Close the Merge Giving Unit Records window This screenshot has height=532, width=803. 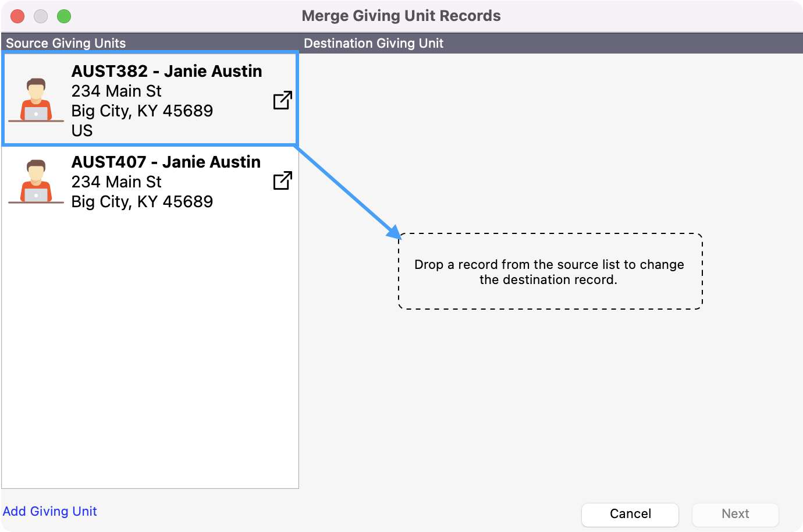tap(17, 16)
